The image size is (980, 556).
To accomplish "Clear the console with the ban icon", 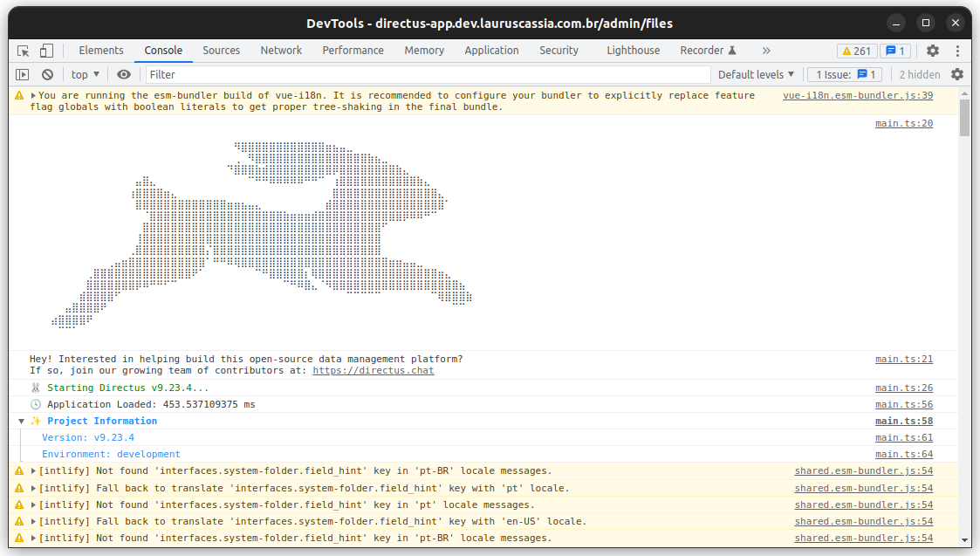I will point(47,74).
